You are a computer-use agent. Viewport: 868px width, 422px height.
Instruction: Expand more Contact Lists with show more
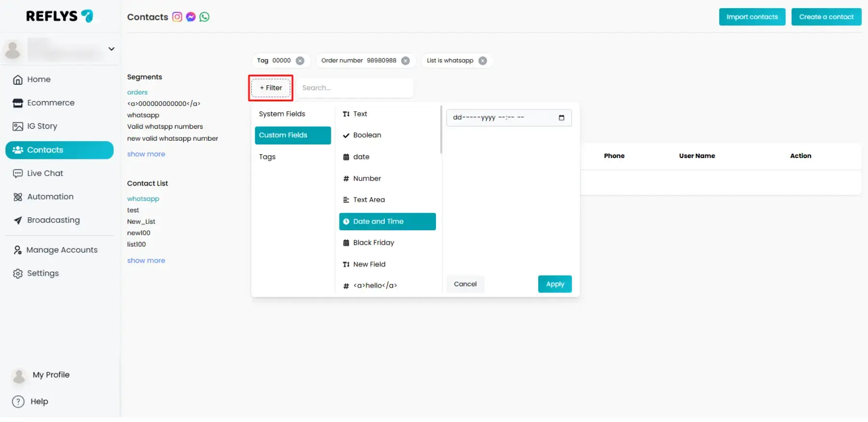tap(146, 261)
